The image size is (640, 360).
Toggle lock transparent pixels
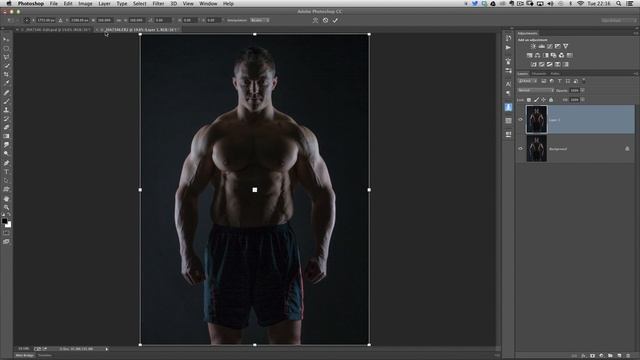[x=529, y=100]
